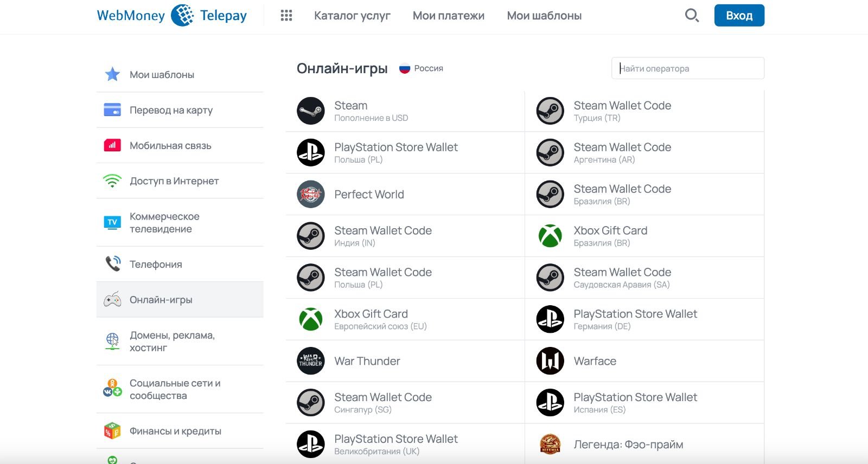The height and width of the screenshot is (464, 868).
Task: Select PlayStation Store Wallet Германия (DE)
Action: (644, 319)
